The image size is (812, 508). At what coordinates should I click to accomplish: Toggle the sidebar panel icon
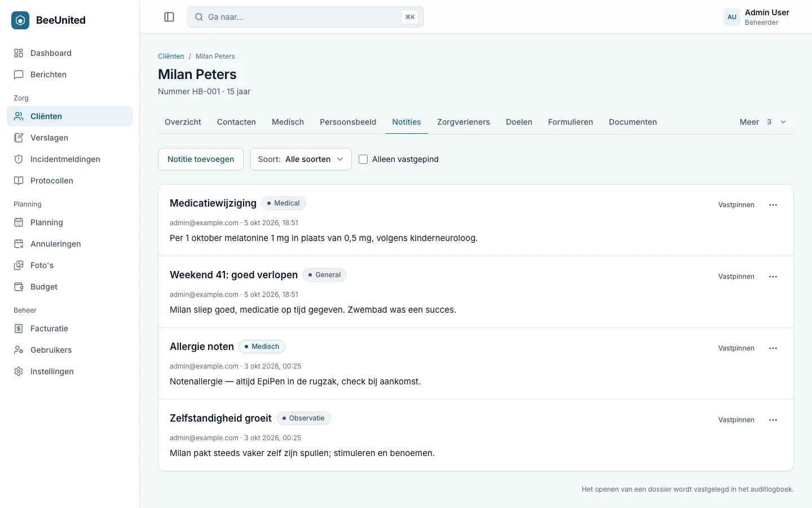(169, 17)
